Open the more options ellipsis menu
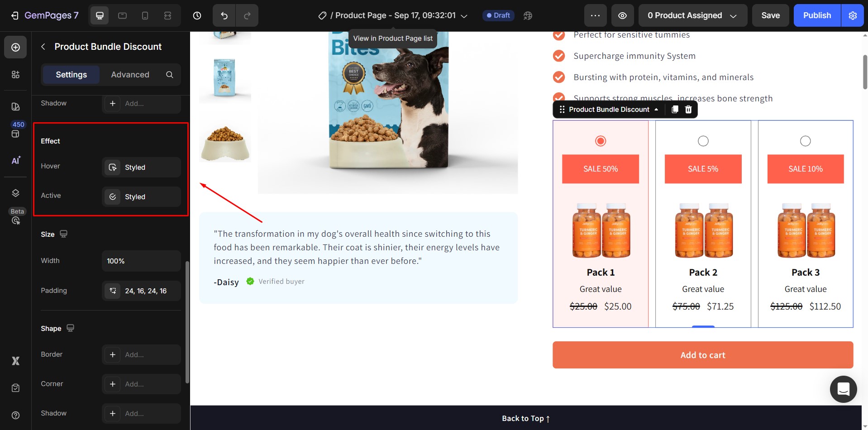The width and height of the screenshot is (868, 430). 595,15
